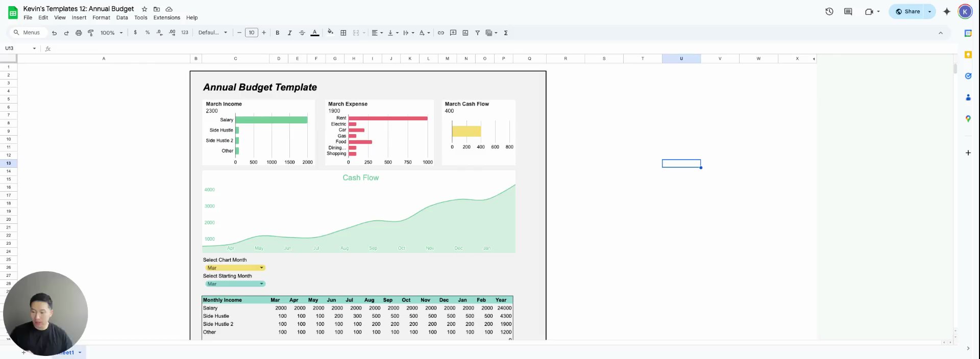Open the Select Starting Month dropdown
This screenshot has height=359, width=980.
click(235, 284)
